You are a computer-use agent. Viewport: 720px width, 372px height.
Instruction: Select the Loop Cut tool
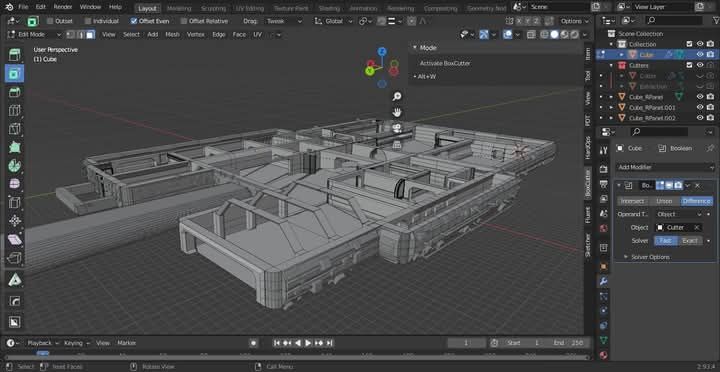click(14, 110)
